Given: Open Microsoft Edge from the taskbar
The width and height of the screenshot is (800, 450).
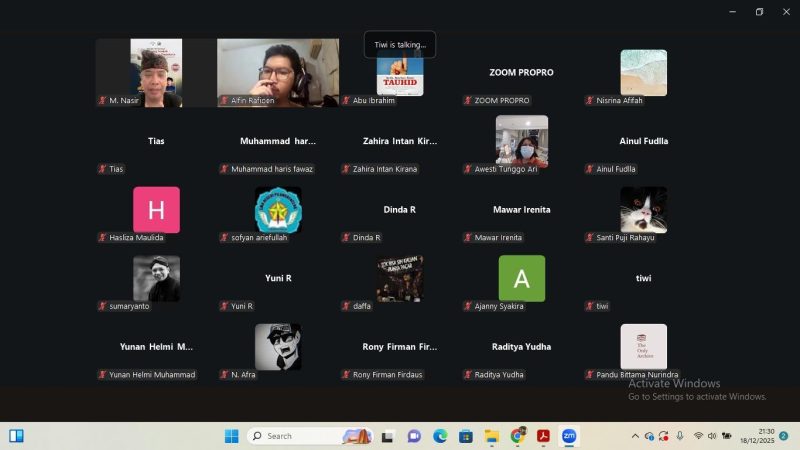Looking at the screenshot, I should (x=440, y=436).
